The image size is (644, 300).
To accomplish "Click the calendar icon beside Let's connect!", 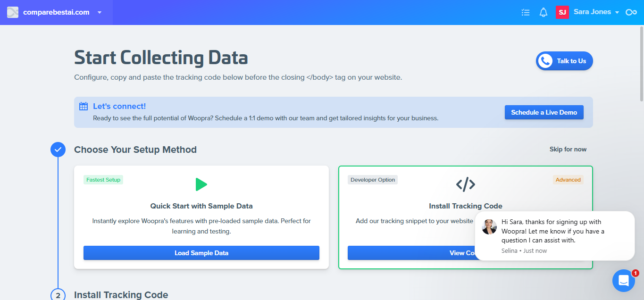I will coord(84,106).
